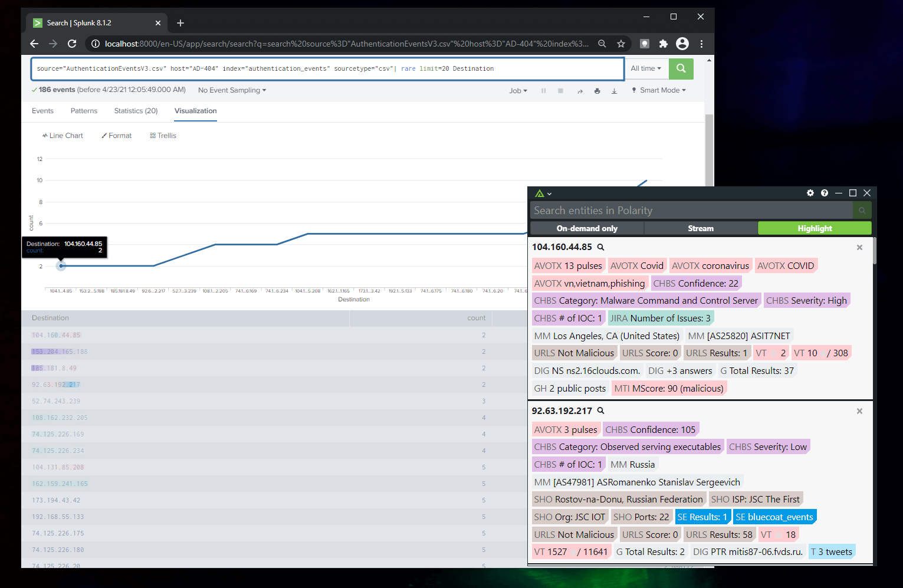Close the Splunk search tab
The image size is (903, 588).
(158, 23)
